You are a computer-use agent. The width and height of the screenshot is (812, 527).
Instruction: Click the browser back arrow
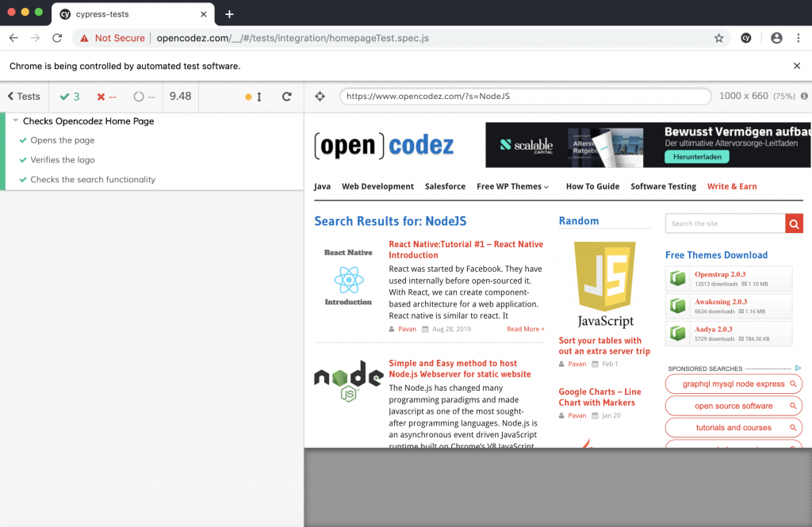pyautogui.click(x=13, y=38)
